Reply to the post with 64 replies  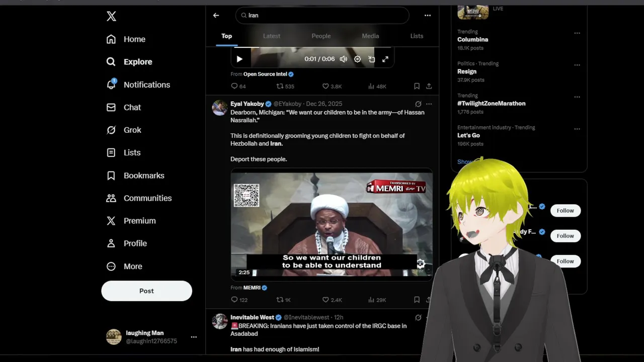(x=238, y=86)
